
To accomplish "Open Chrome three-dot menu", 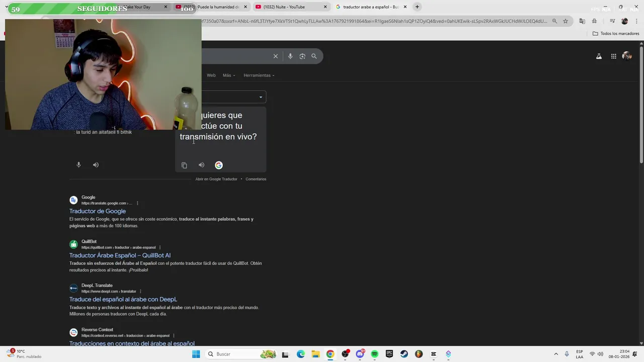I will pos(636,21).
